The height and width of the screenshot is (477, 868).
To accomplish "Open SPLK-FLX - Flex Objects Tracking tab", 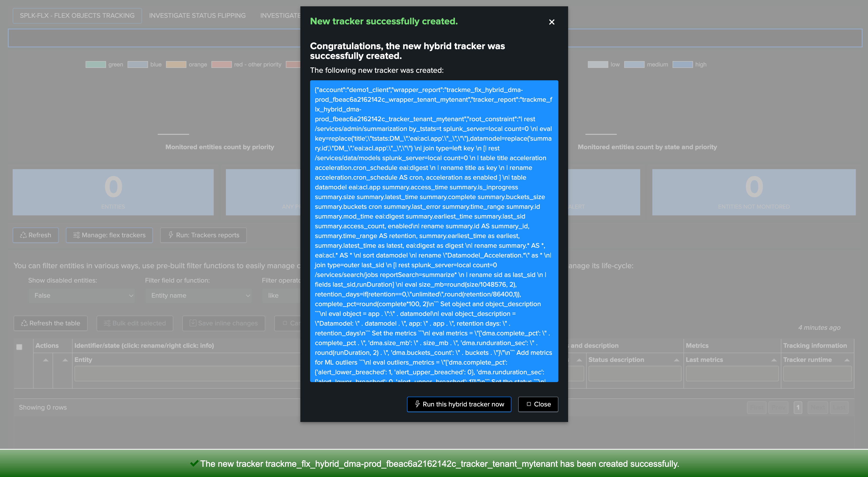I will [77, 16].
